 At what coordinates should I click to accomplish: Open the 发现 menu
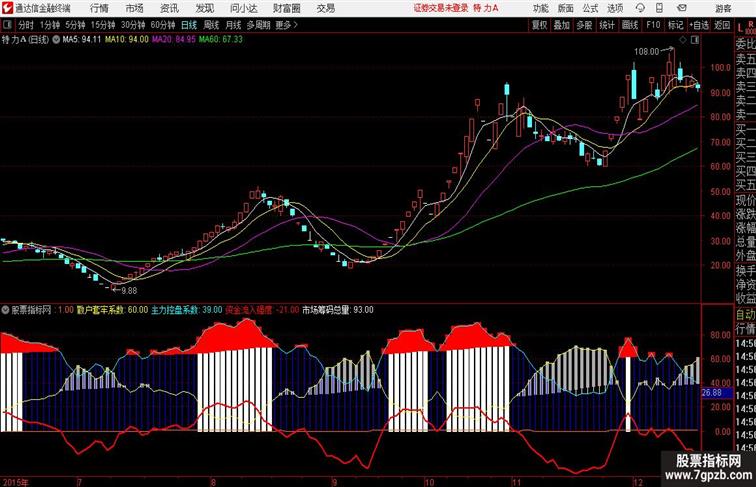coord(204,8)
